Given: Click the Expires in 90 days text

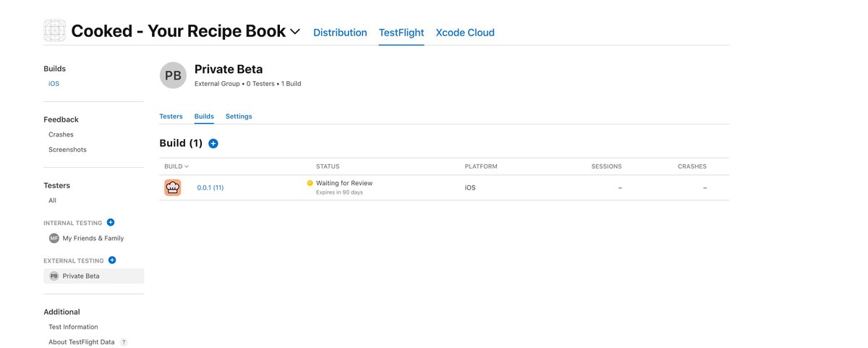Looking at the screenshot, I should [x=339, y=192].
